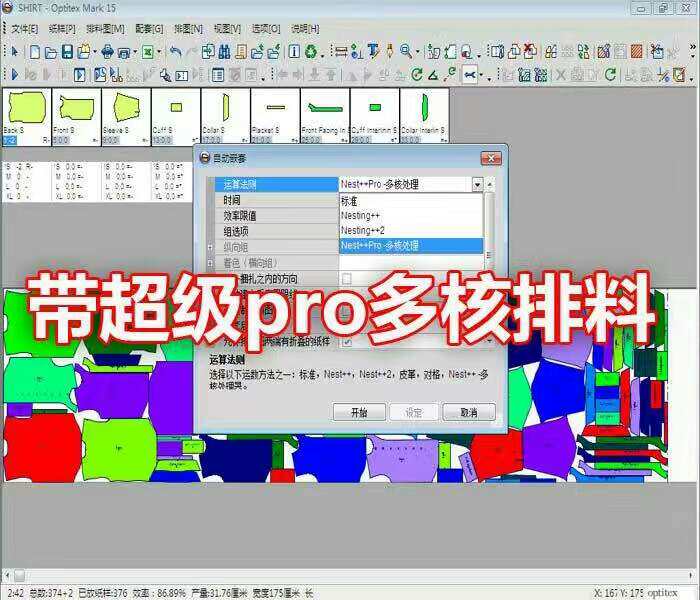Click the 开始 start button
The height and width of the screenshot is (600, 700).
359,412
